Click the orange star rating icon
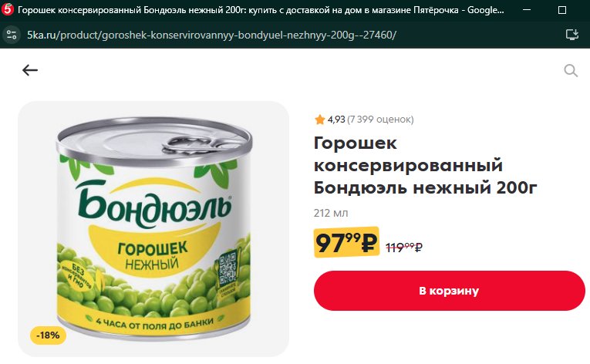Screen dimensions: 590x364 coord(319,120)
